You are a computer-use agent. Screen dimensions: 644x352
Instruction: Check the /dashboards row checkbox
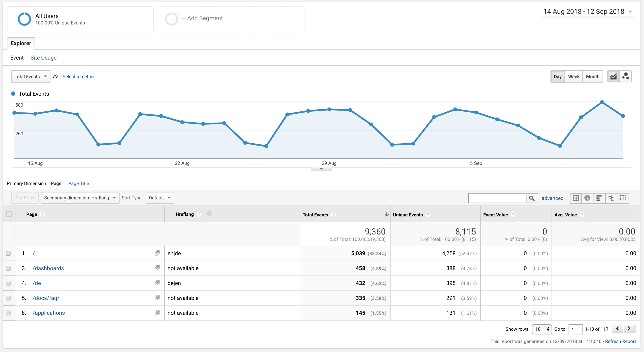pos(8,268)
